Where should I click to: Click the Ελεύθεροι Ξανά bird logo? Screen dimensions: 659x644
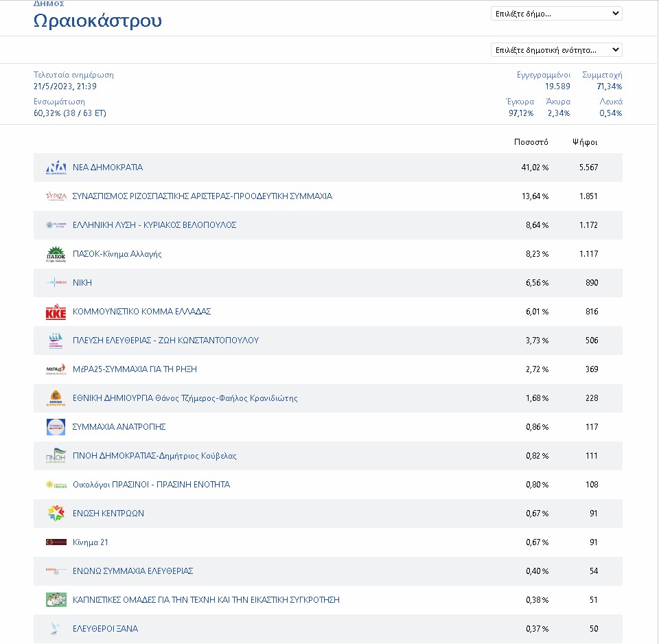[55, 628]
